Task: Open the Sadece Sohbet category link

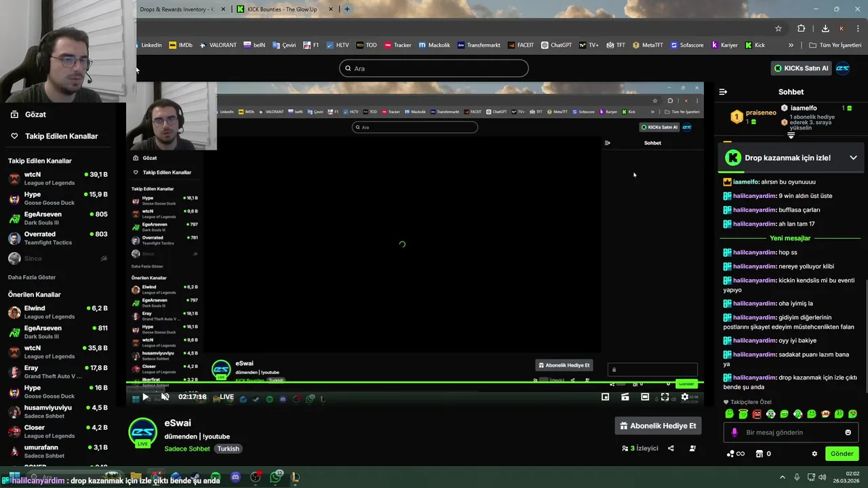Action: pyautogui.click(x=187, y=449)
